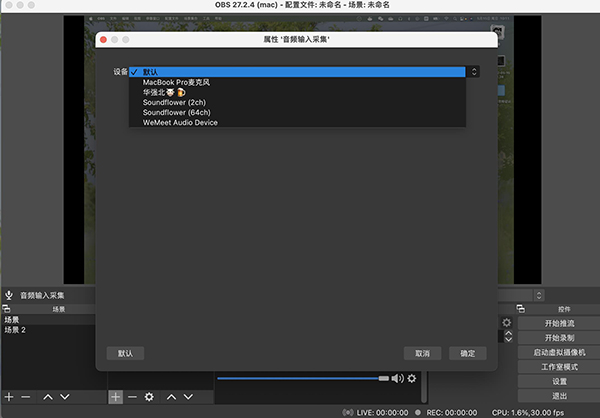Click the 设备 dropdown arrows
Viewport: 600px width, 418px height.
click(x=474, y=72)
